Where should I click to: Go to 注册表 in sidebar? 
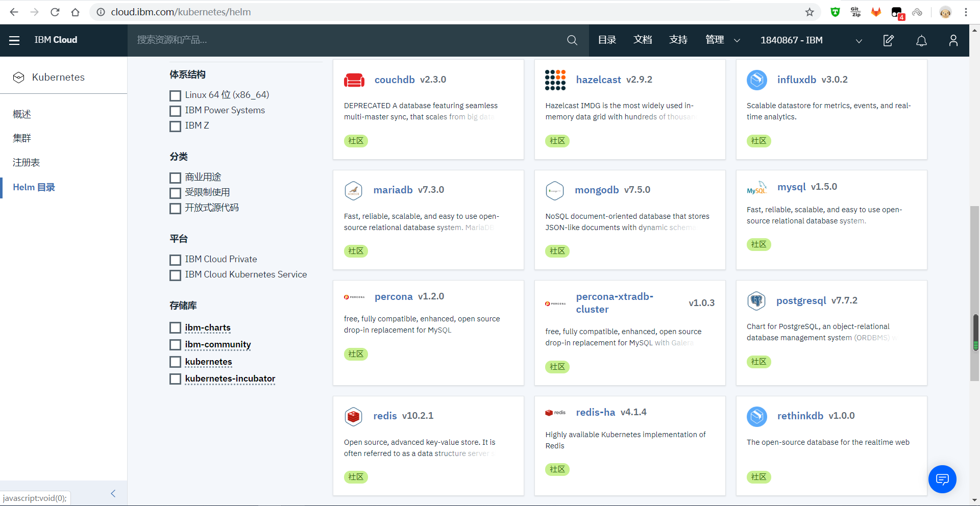click(27, 163)
